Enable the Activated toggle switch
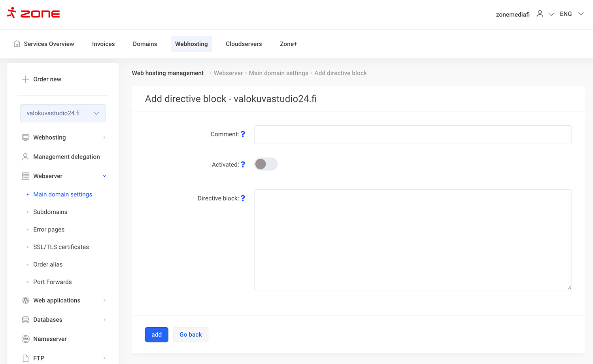The image size is (593, 364). pyautogui.click(x=266, y=164)
